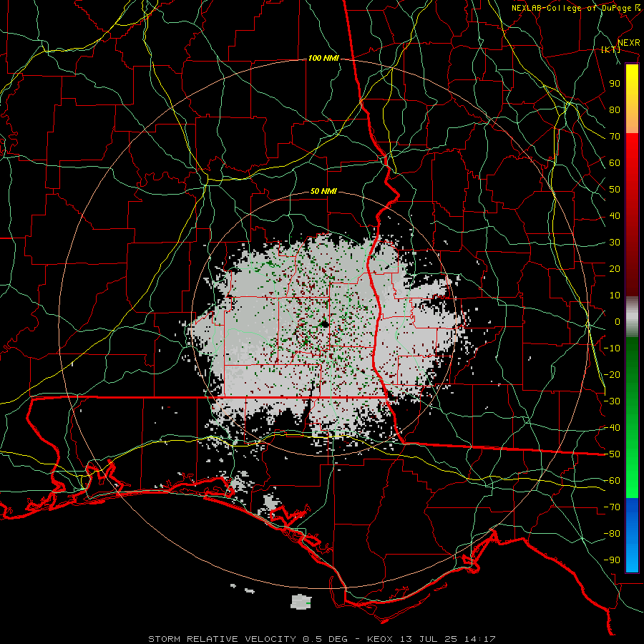Click the bright red segment of the color bar
The width and height of the screenshot is (644, 644).
click(x=632, y=150)
